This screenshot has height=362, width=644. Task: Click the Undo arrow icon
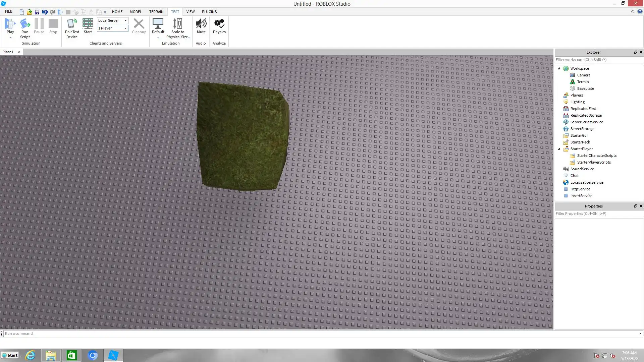pyautogui.click(x=45, y=12)
